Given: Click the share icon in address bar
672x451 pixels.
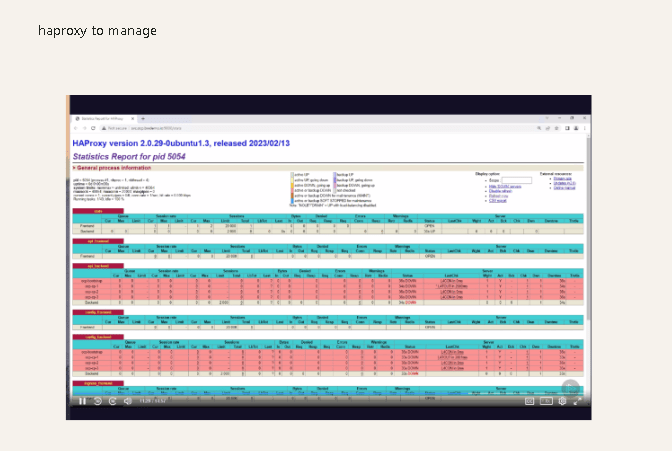Looking at the screenshot, I should 548,128.
